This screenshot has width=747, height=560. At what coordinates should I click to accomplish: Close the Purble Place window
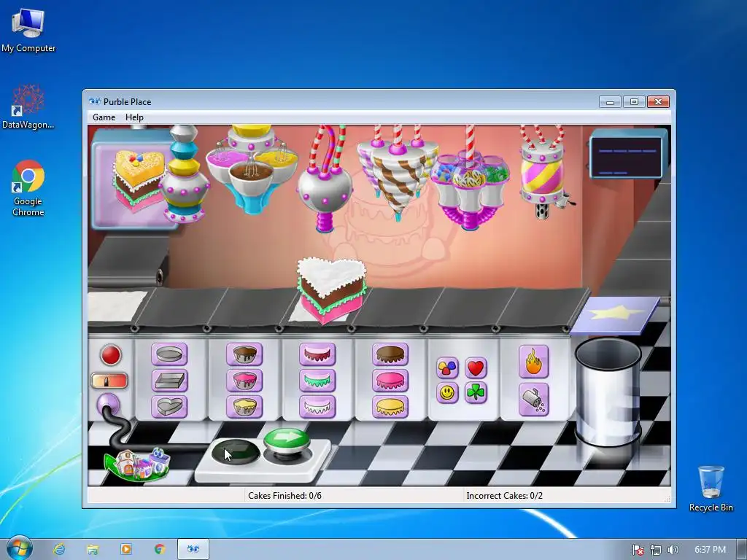pyautogui.click(x=659, y=102)
